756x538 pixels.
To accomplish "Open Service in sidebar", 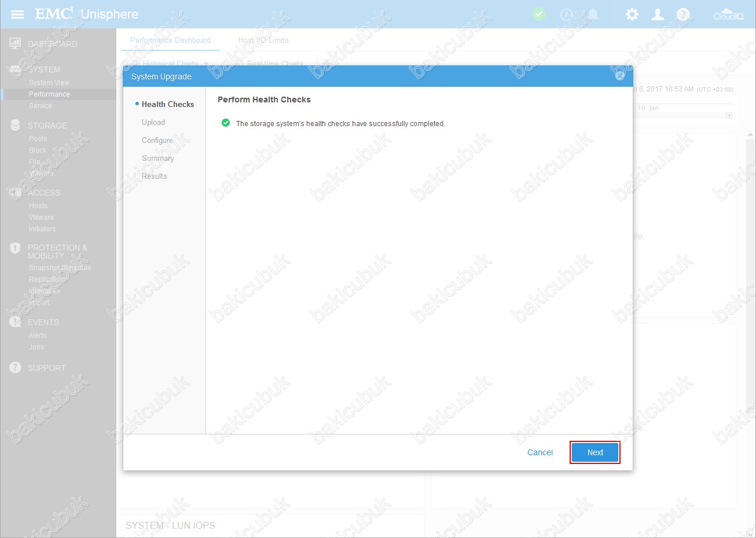I will 41,106.
